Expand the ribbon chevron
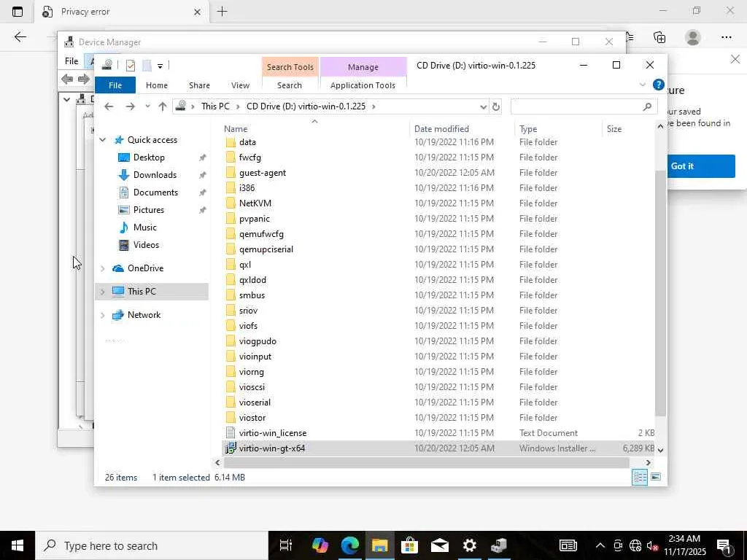This screenshot has width=747, height=560. [643, 85]
